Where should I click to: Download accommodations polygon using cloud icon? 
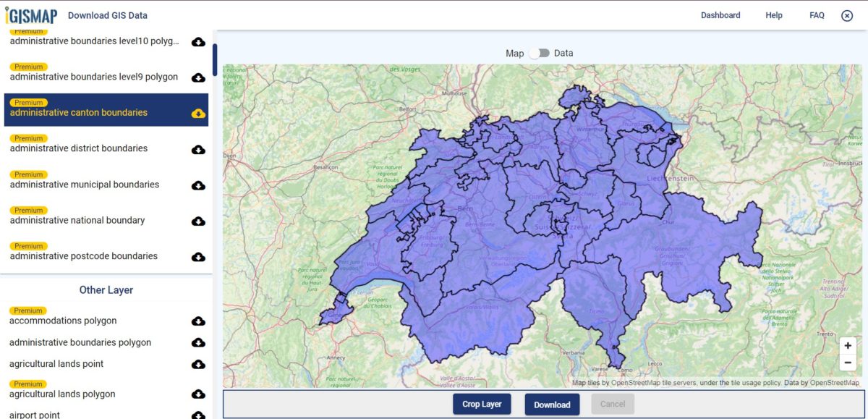[x=198, y=321]
